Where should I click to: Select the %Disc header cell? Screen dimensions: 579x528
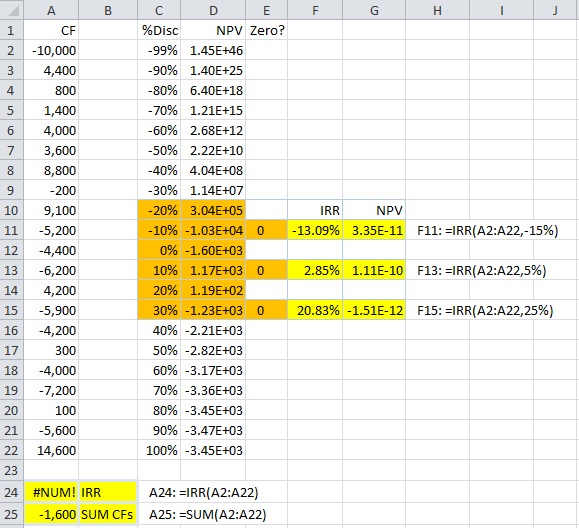point(159,30)
